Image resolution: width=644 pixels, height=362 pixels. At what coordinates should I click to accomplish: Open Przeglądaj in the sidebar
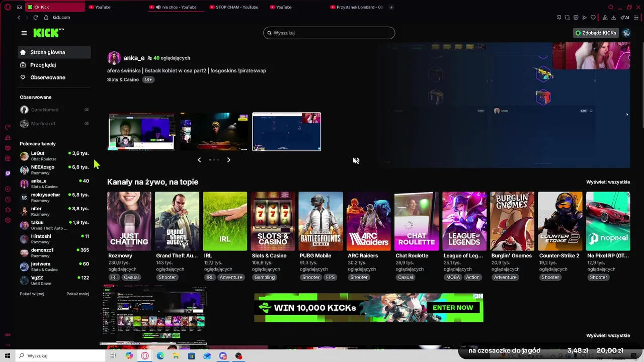54,65
